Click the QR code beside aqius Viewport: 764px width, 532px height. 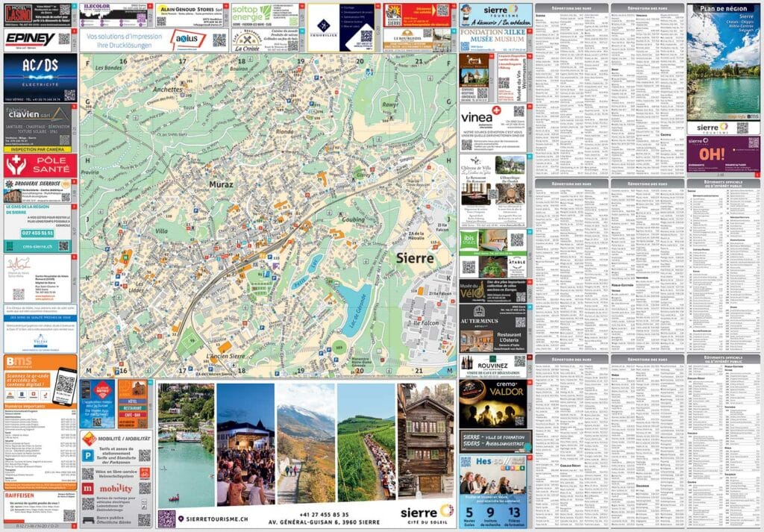coord(219,40)
